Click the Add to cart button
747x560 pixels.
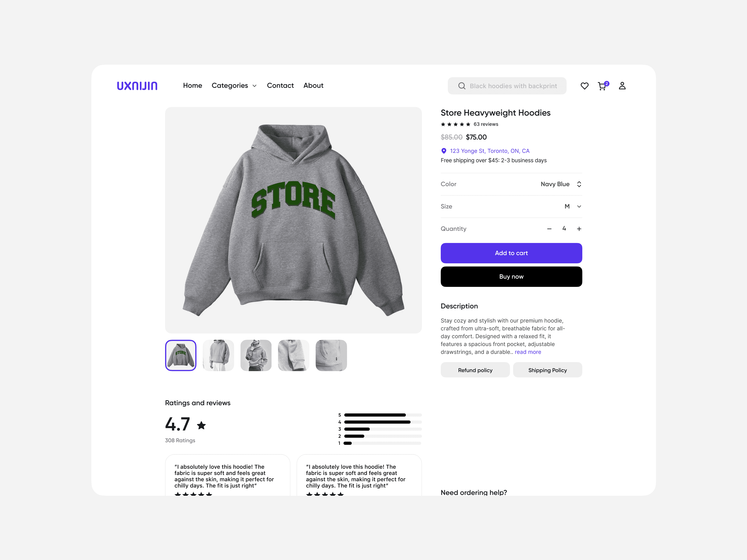(x=511, y=253)
